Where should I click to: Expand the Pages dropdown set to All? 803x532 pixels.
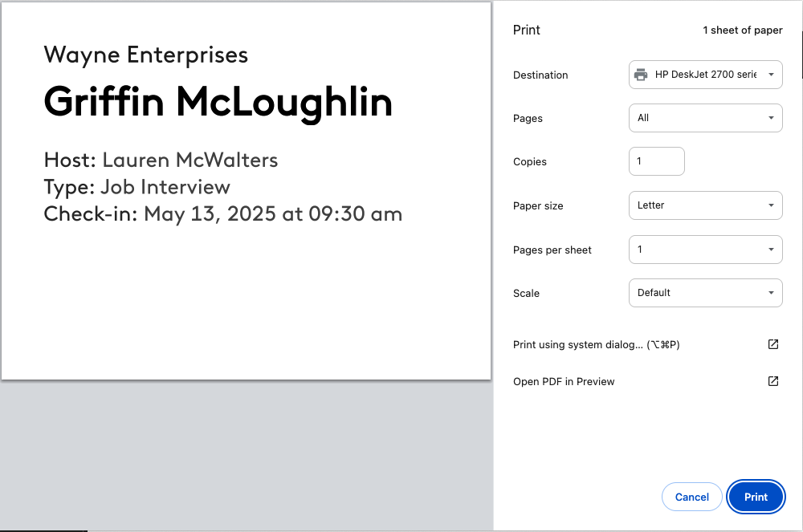(x=705, y=118)
